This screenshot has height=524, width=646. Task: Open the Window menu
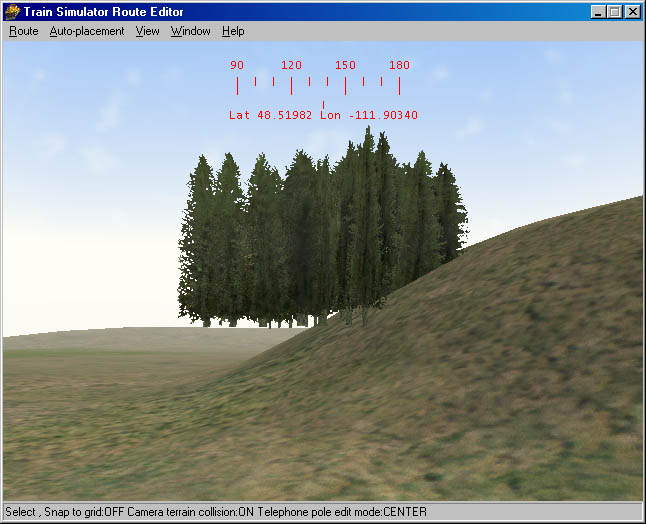click(190, 31)
